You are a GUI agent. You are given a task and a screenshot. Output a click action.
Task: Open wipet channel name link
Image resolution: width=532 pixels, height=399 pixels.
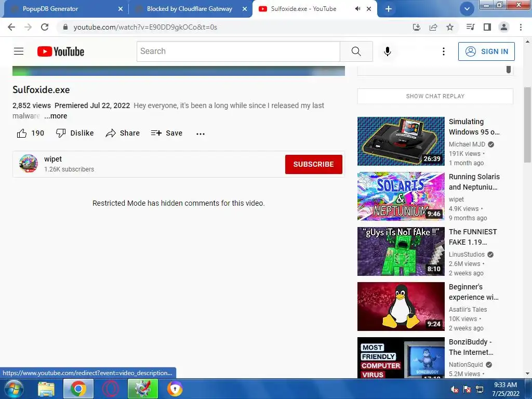[x=53, y=159]
